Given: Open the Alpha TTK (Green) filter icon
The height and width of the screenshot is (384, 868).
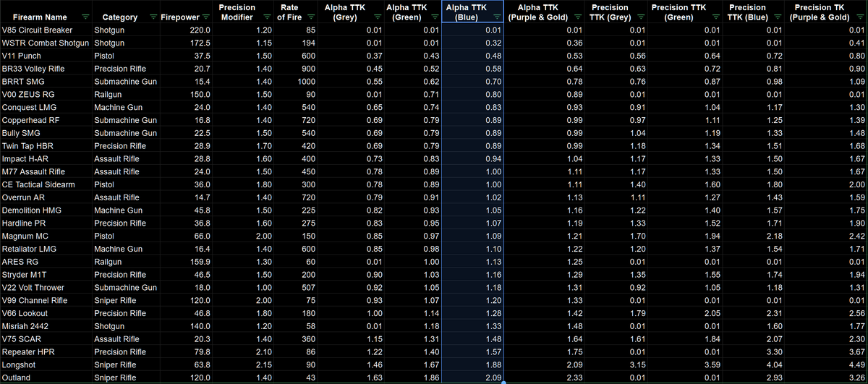Looking at the screenshot, I should pos(434,17).
